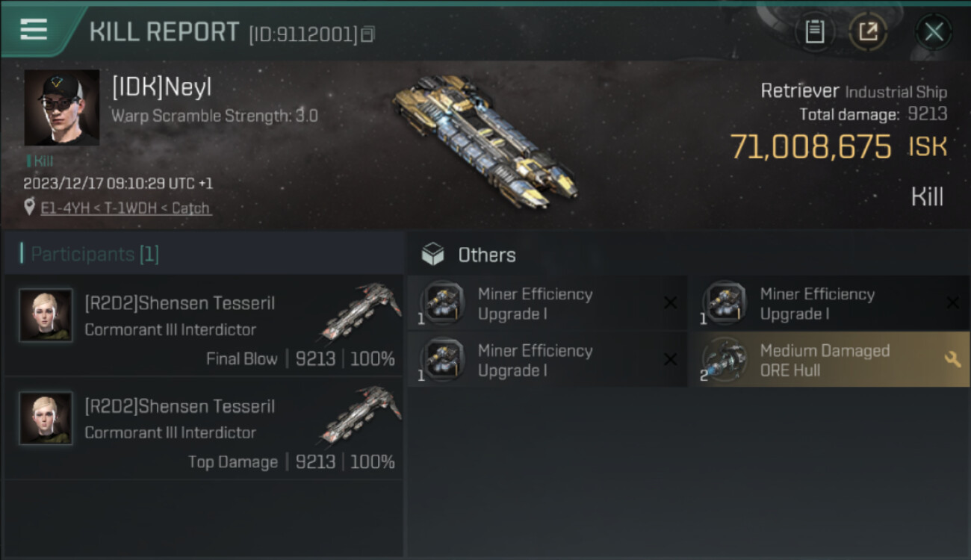
Task: Open Neyl's character portrait
Action: 62,108
